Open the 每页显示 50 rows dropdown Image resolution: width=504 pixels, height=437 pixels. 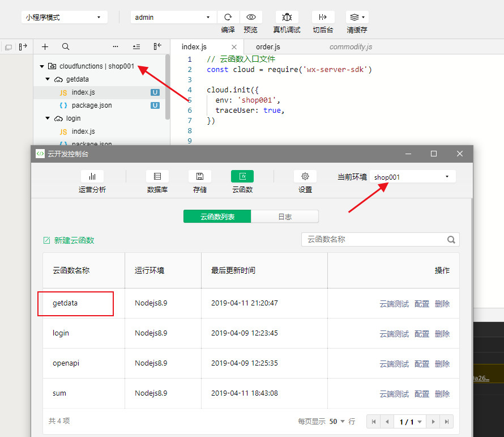click(x=337, y=422)
